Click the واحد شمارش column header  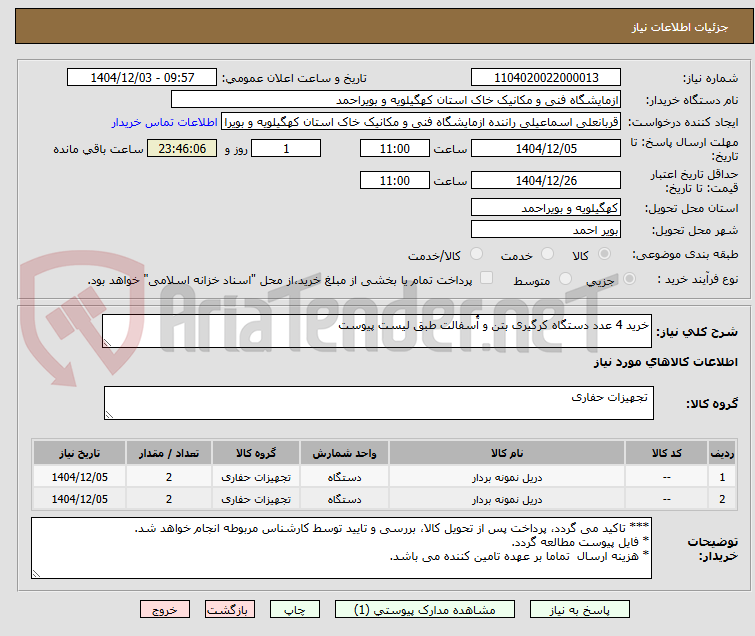tap(344, 453)
